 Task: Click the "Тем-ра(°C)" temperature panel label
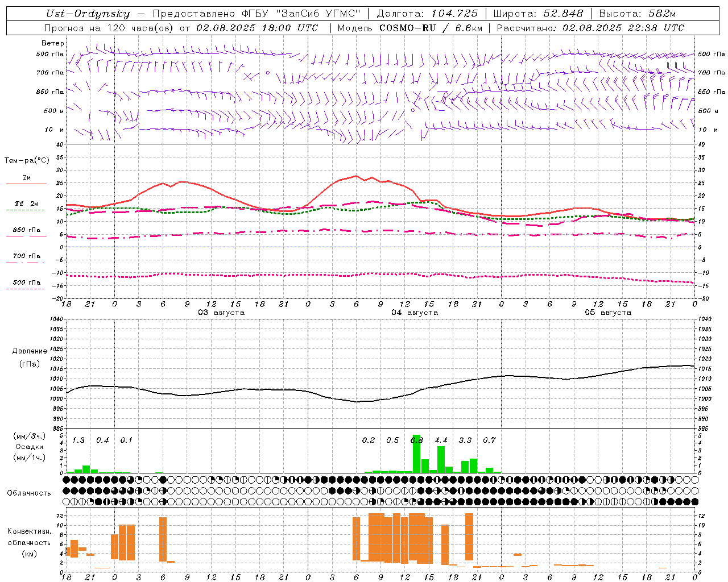tap(27, 161)
